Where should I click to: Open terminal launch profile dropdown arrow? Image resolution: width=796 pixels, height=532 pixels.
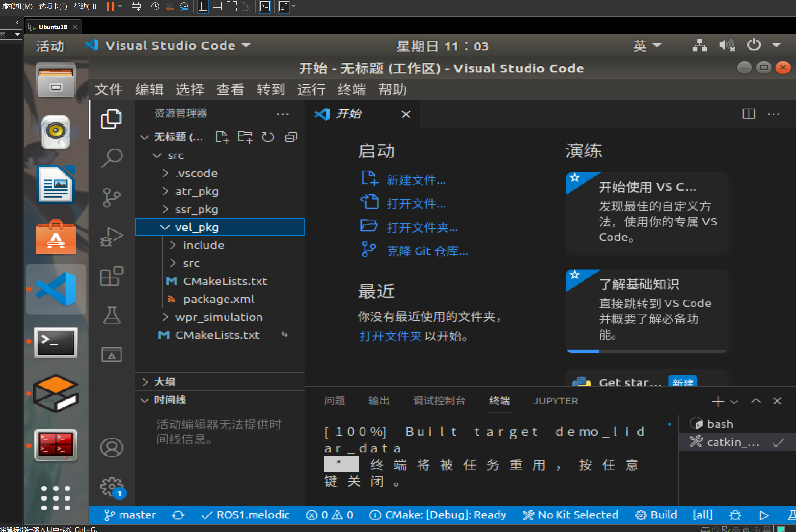(x=734, y=402)
